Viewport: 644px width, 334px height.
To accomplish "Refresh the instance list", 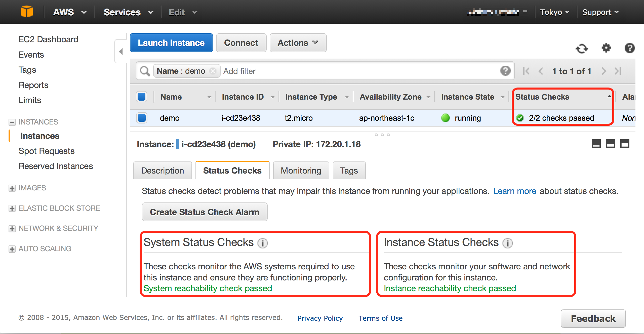I will coord(582,48).
